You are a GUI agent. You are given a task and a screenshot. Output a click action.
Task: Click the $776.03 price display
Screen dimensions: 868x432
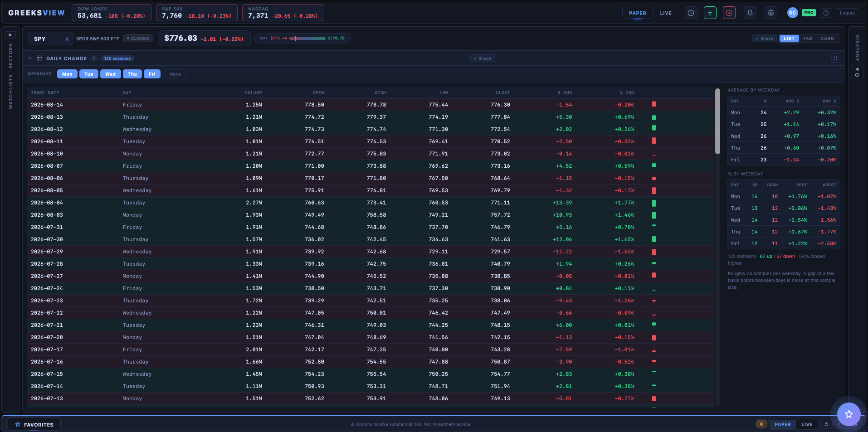pos(180,39)
